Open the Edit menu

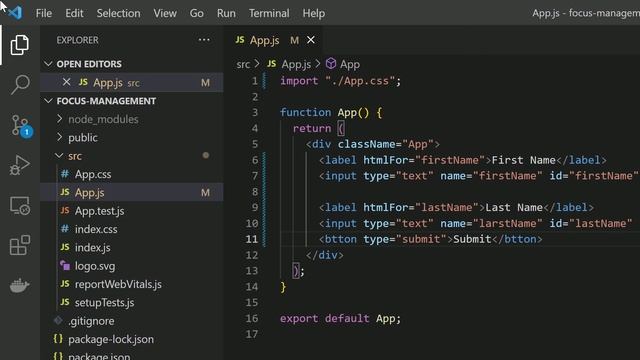pyautogui.click(x=74, y=13)
